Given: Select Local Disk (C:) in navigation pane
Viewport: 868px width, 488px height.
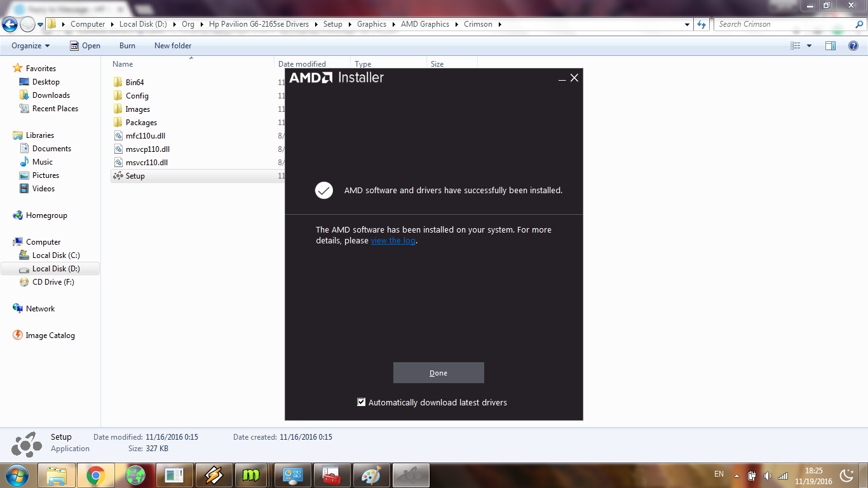Looking at the screenshot, I should [x=56, y=255].
